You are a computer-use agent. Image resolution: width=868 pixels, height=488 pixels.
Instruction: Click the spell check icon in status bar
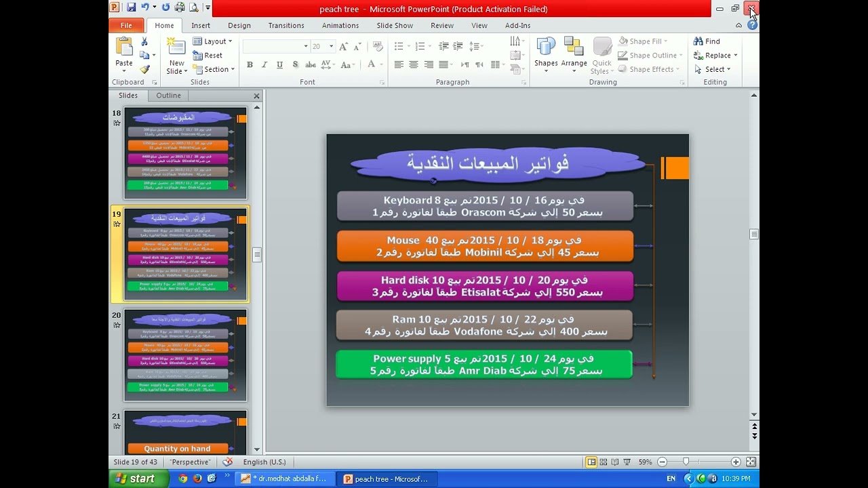(228, 462)
